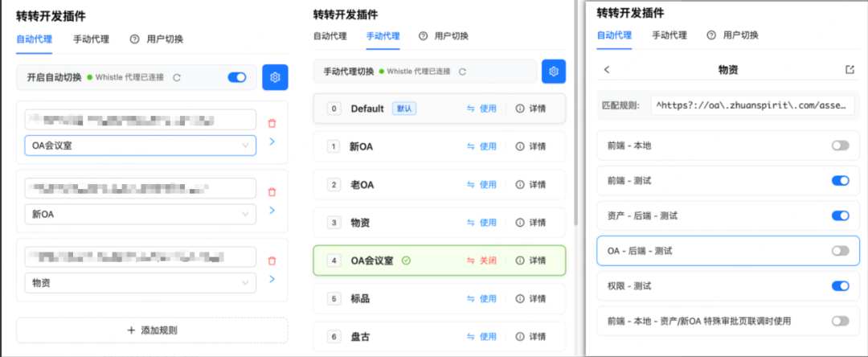
Task: Click 添加规则 to add a rule
Action: coord(152,330)
